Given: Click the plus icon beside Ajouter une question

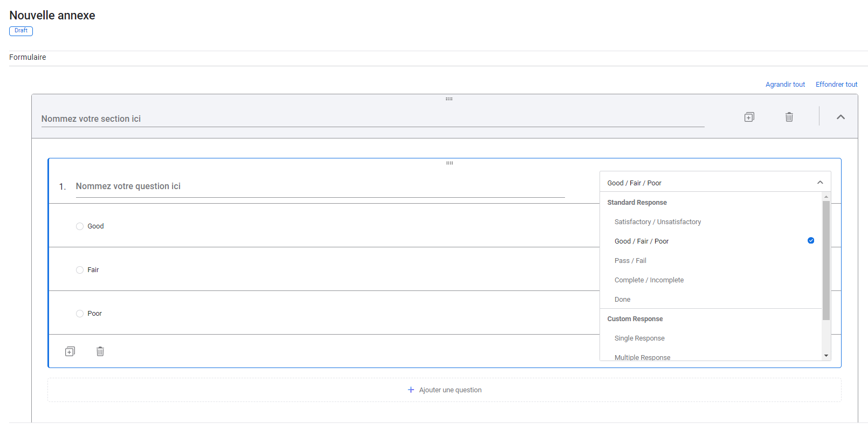Looking at the screenshot, I should point(411,390).
